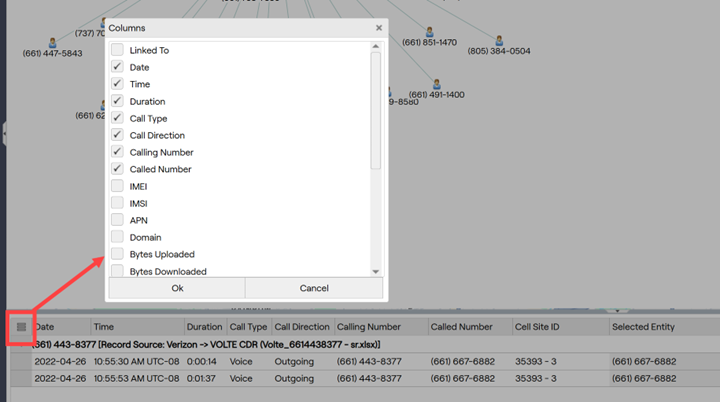Select the 10:55:30 AM UTC-08 time cell
Screen dimensions: 720x402
[x=136, y=362]
